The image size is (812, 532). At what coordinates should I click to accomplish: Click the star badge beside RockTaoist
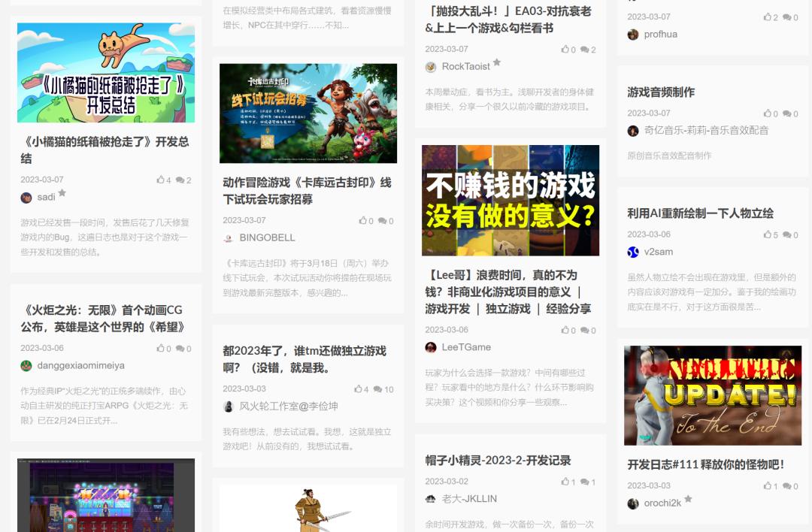pyautogui.click(x=497, y=62)
